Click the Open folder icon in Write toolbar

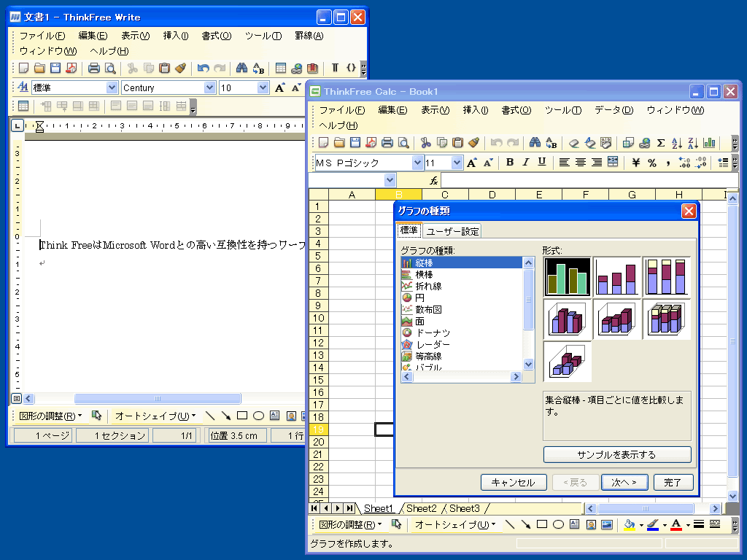click(x=39, y=68)
